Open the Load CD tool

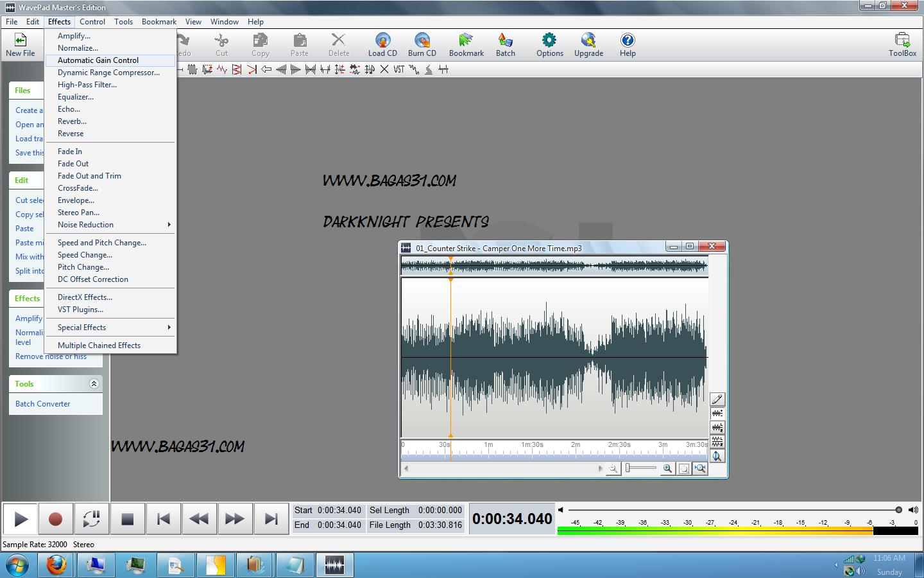(x=382, y=44)
